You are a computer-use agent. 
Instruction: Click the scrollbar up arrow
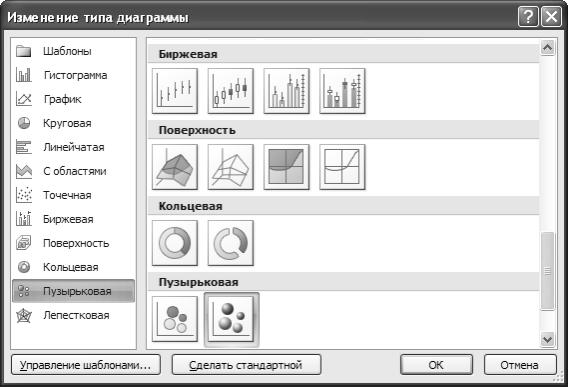pos(547,47)
